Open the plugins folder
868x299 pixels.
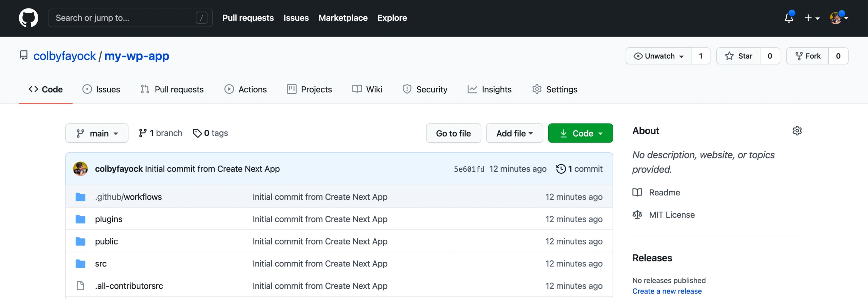pyautogui.click(x=108, y=219)
